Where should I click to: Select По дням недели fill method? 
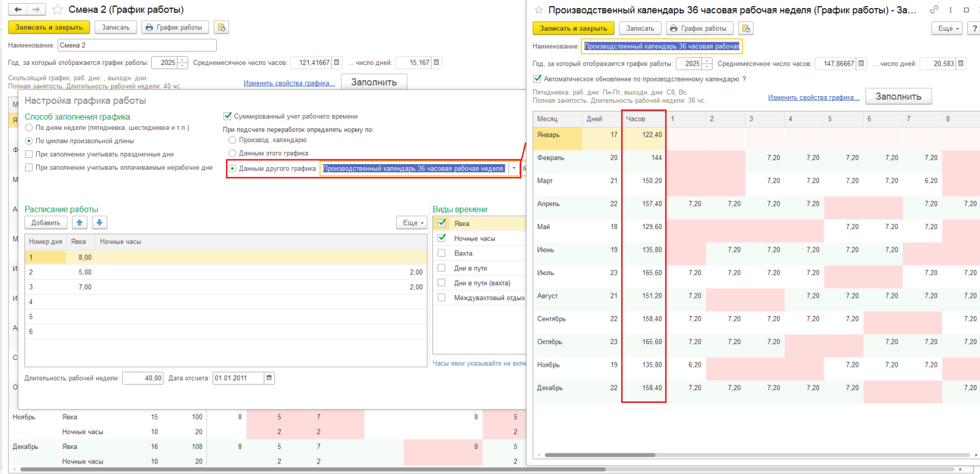29,128
